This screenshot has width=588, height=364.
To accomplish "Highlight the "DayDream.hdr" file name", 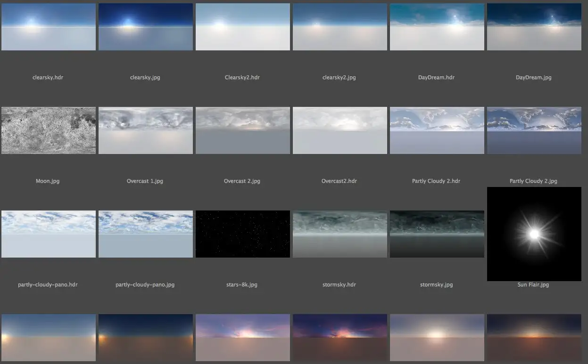I will pos(437,77).
